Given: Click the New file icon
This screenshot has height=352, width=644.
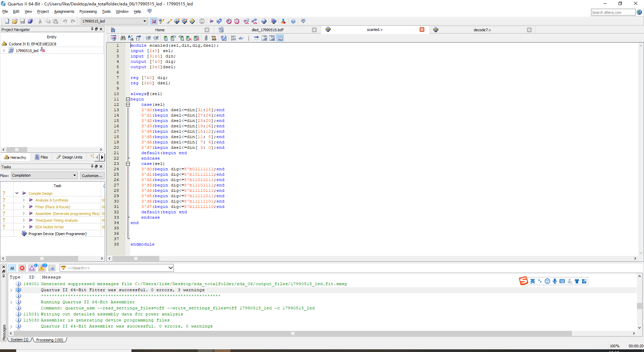Looking at the screenshot, I should click(7, 21).
